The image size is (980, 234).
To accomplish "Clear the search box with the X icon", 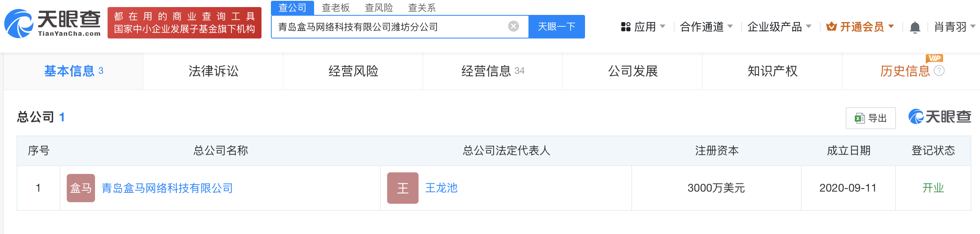I will (x=513, y=26).
